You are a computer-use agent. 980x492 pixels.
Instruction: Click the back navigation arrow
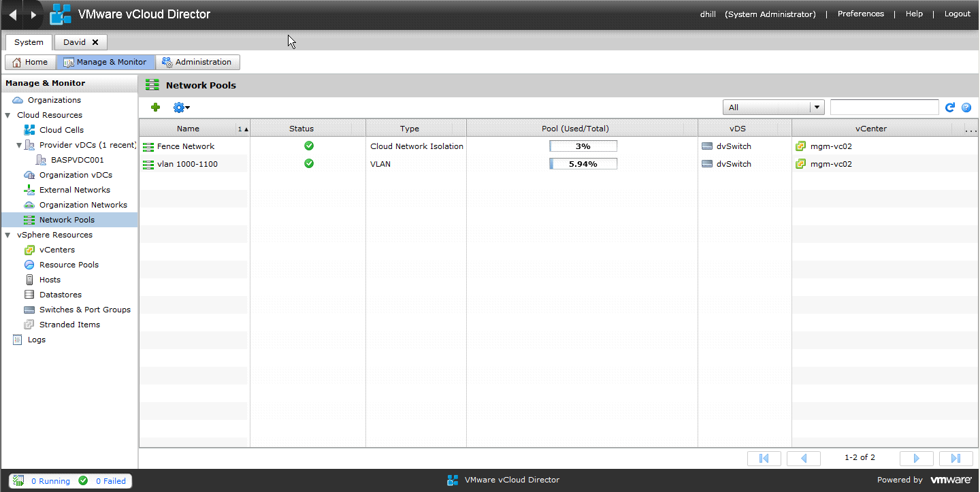click(12, 14)
